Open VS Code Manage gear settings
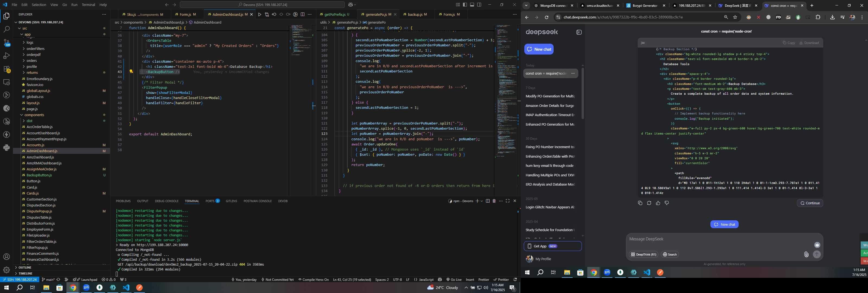The width and height of the screenshot is (868, 293). [x=7, y=270]
